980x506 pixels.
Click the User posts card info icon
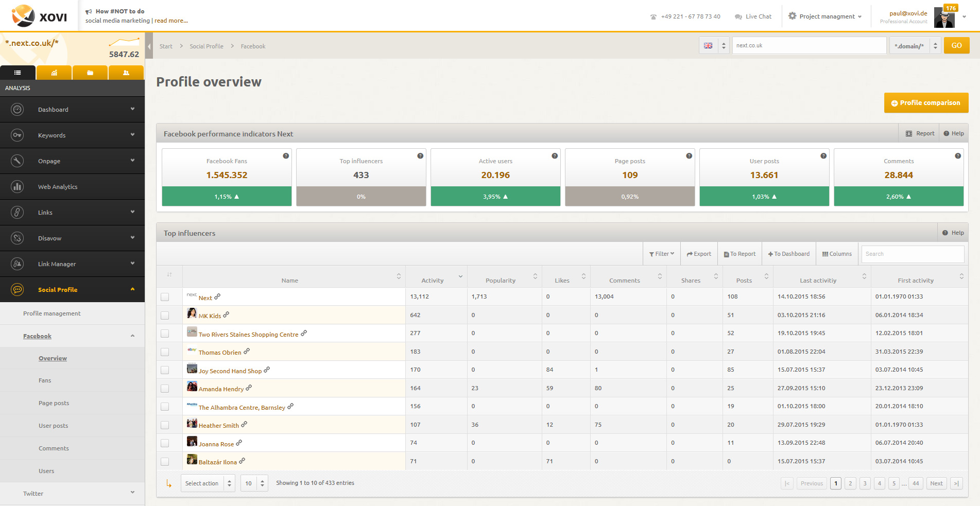[x=823, y=156]
